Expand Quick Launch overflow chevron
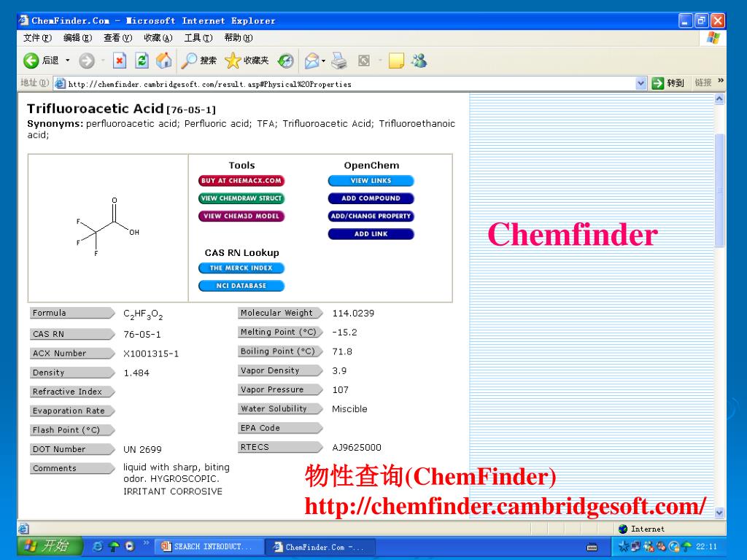747x560 pixels. pos(146,542)
